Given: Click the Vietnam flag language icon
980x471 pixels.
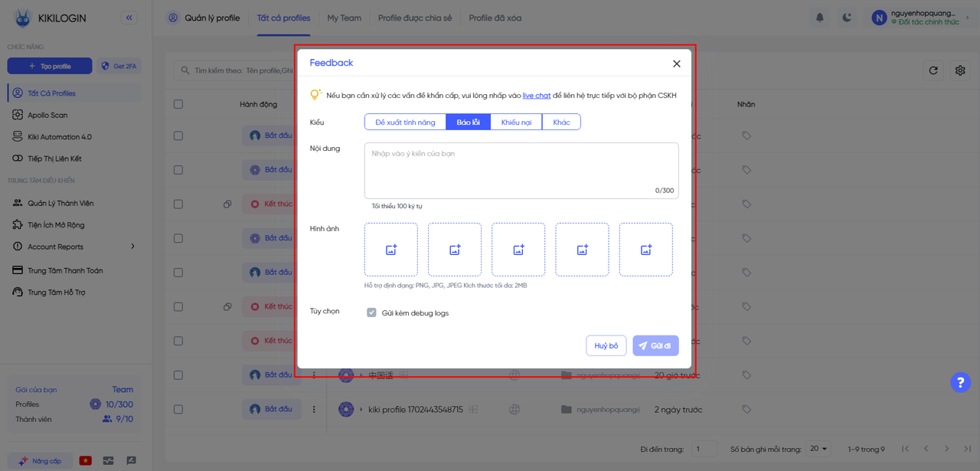Looking at the screenshot, I should point(86,460).
